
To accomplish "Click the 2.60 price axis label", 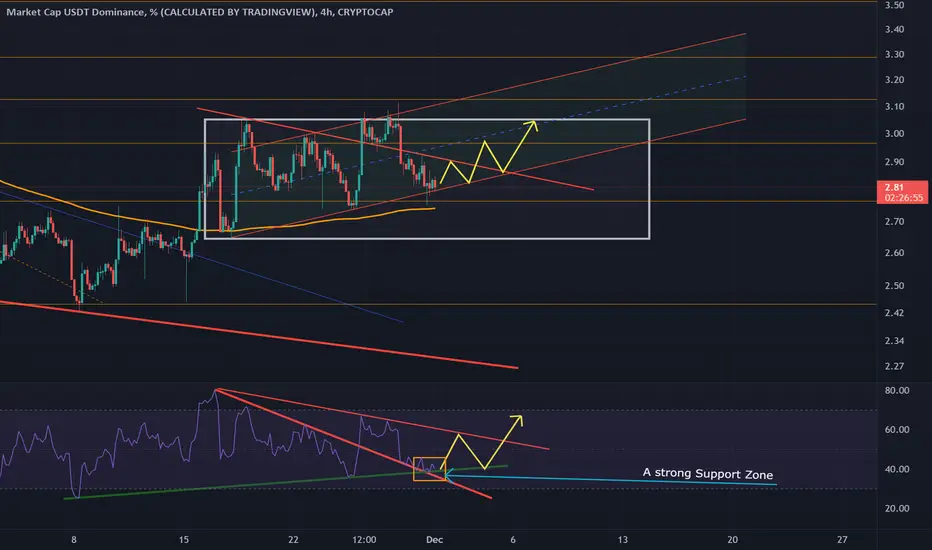I will (895, 253).
